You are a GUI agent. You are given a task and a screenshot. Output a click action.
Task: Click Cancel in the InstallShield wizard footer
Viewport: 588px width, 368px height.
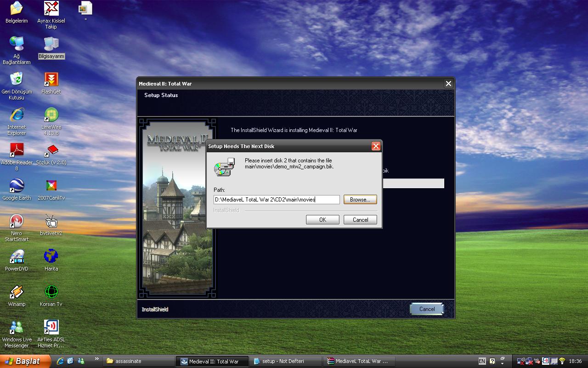click(x=427, y=309)
